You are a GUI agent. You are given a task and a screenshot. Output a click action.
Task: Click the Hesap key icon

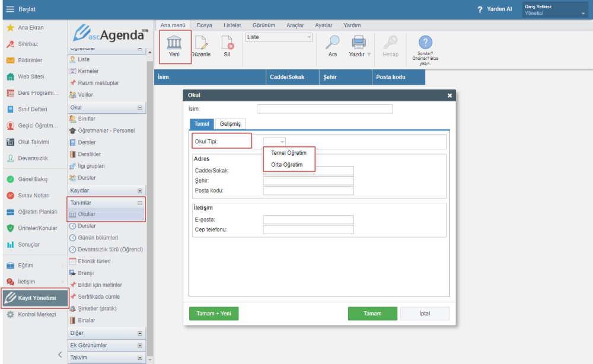coord(390,43)
